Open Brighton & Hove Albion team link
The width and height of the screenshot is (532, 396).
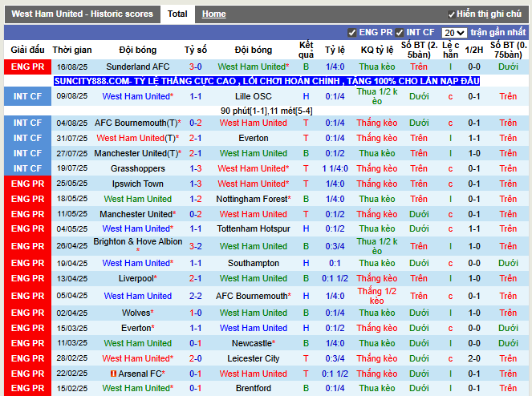138,242
